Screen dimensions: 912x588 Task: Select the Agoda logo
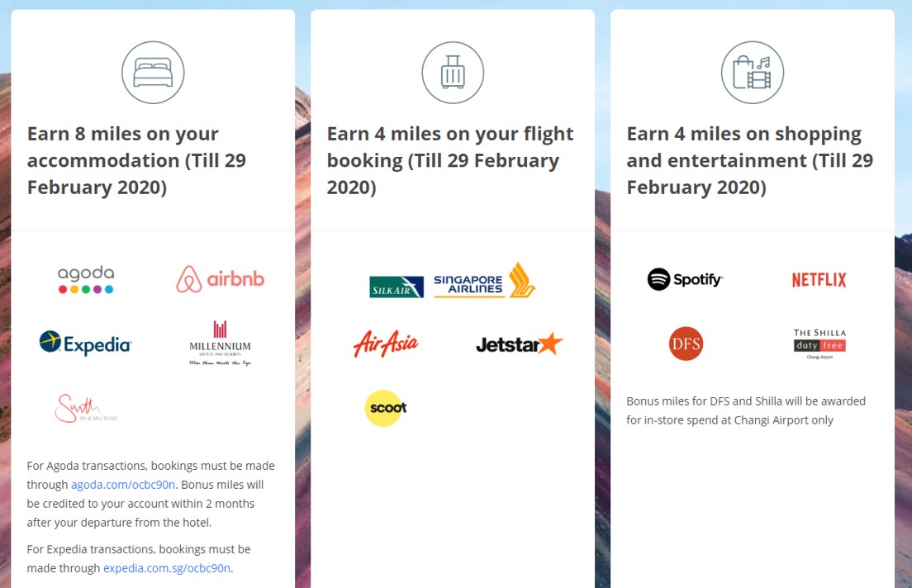[x=86, y=280]
